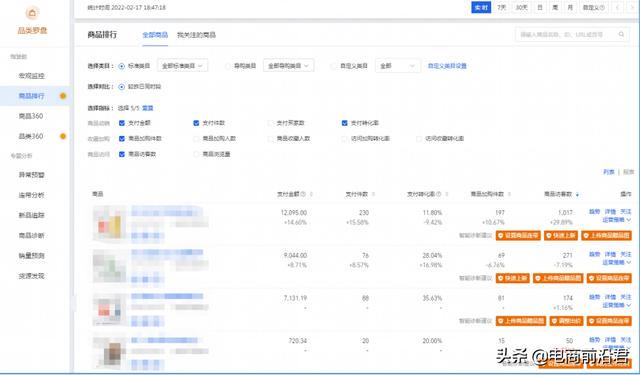
Task: Open 异常预警 in the sidebar
Action: pyautogui.click(x=31, y=175)
